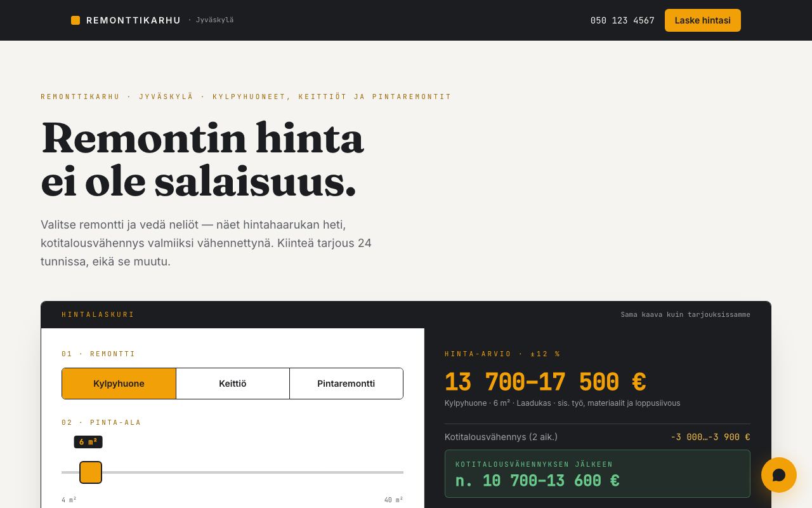Click the Sama kaava kuin tarjouksissamme text
Viewport: 812px width, 508px height.
[x=685, y=314]
